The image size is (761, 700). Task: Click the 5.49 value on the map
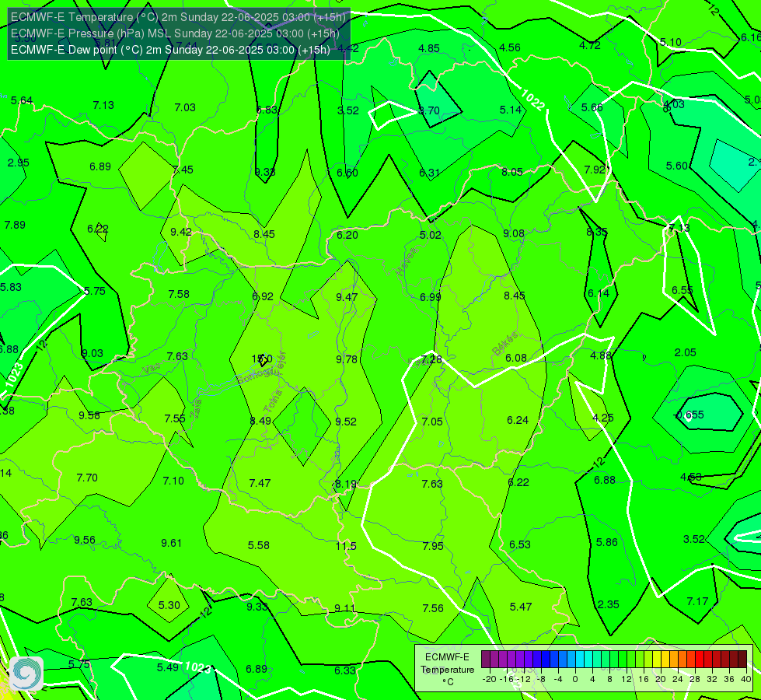[168, 667]
